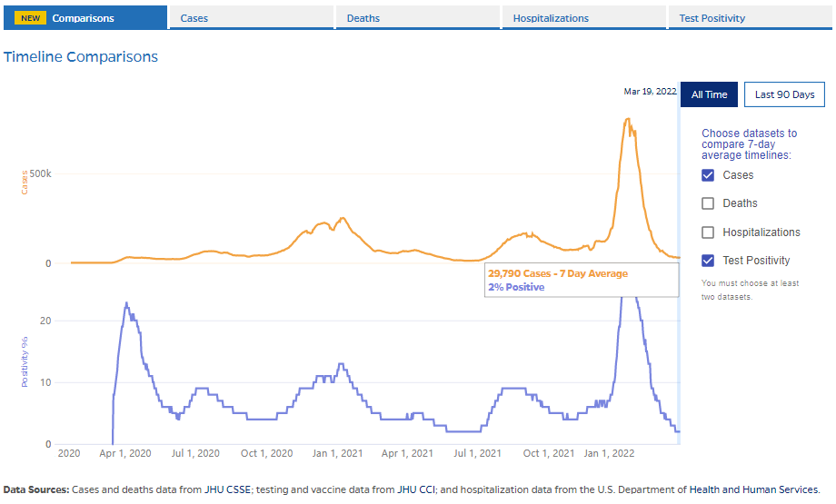
Task: Open the Hospitalizations tab
Action: (584, 17)
